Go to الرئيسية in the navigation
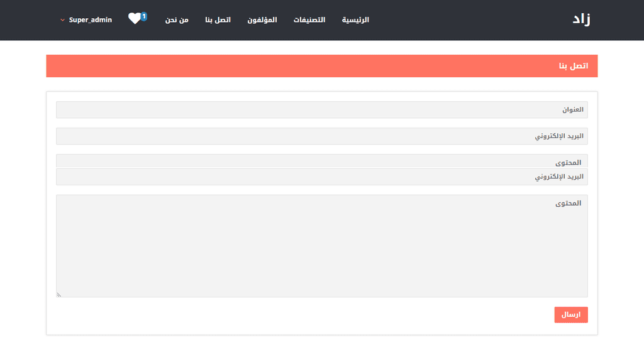The height and width of the screenshot is (345, 644). click(x=355, y=19)
